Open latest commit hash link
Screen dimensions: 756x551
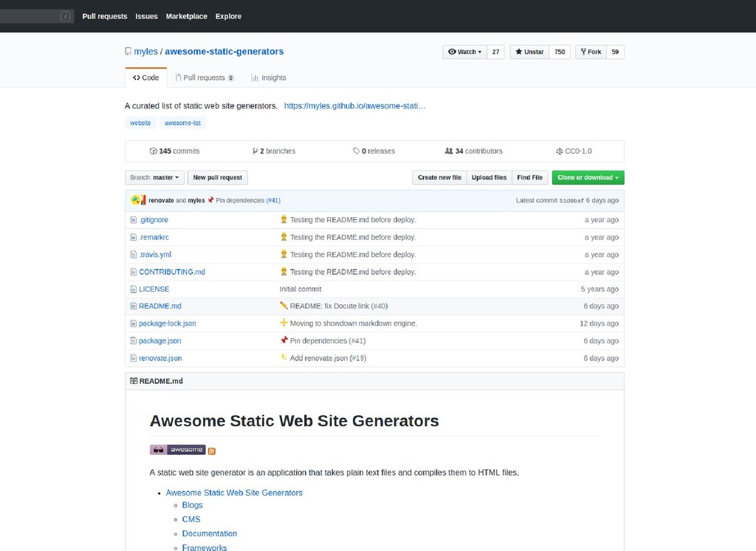(571, 201)
